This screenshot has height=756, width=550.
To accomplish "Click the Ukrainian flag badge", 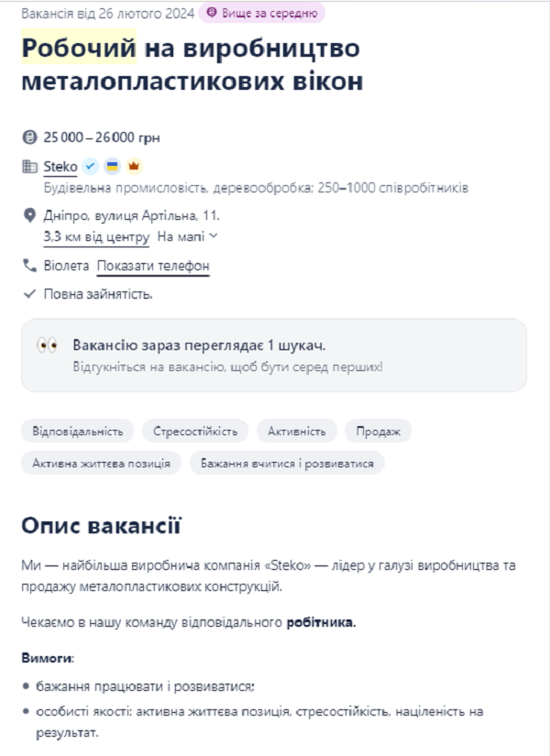I will tap(112, 167).
